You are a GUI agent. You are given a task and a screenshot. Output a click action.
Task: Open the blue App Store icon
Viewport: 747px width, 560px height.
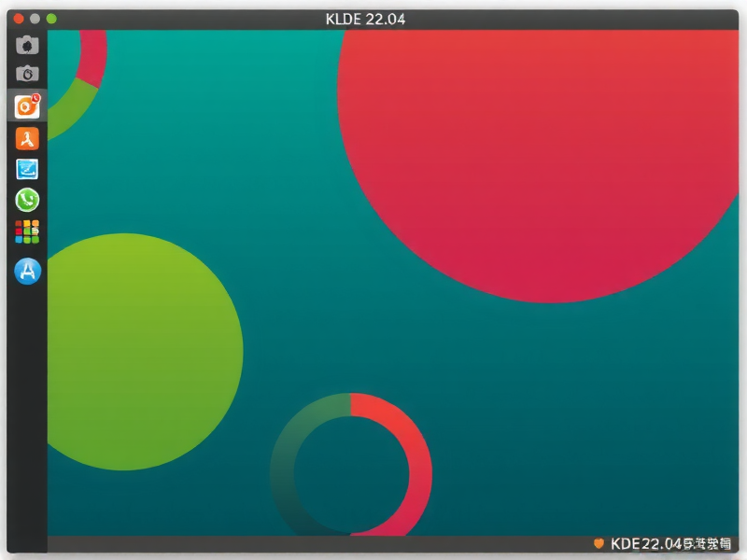(26, 271)
